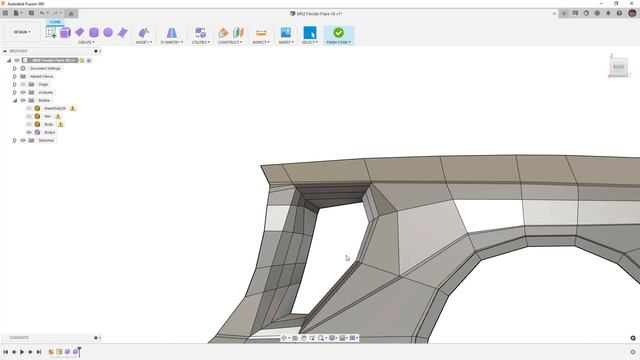640x360 pixels.
Task: Select the Plane form tool
Action: 80,32
